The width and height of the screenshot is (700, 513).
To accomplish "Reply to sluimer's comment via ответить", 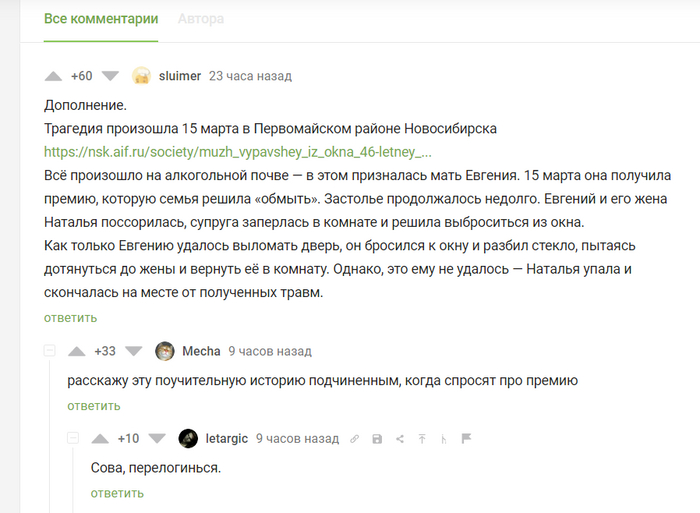I will pyautogui.click(x=70, y=318).
